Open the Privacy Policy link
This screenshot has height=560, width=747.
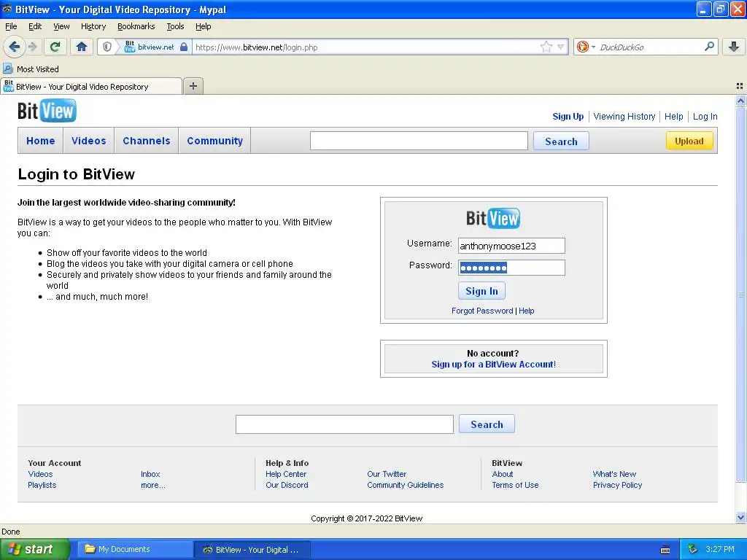tap(617, 485)
